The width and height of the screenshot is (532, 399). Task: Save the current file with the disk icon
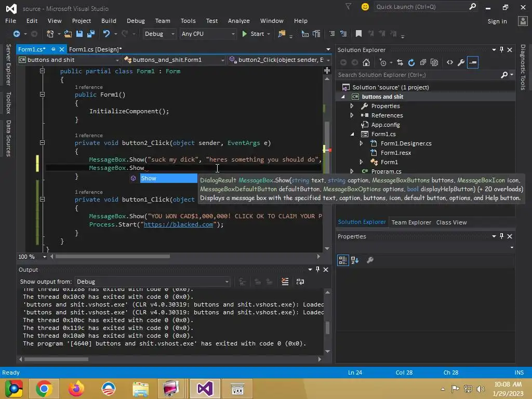[79, 34]
